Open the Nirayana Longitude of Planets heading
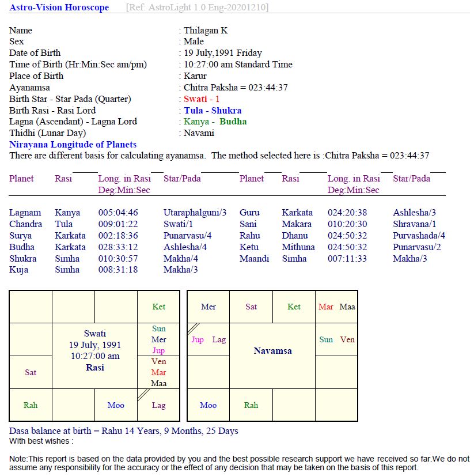 click(73, 145)
